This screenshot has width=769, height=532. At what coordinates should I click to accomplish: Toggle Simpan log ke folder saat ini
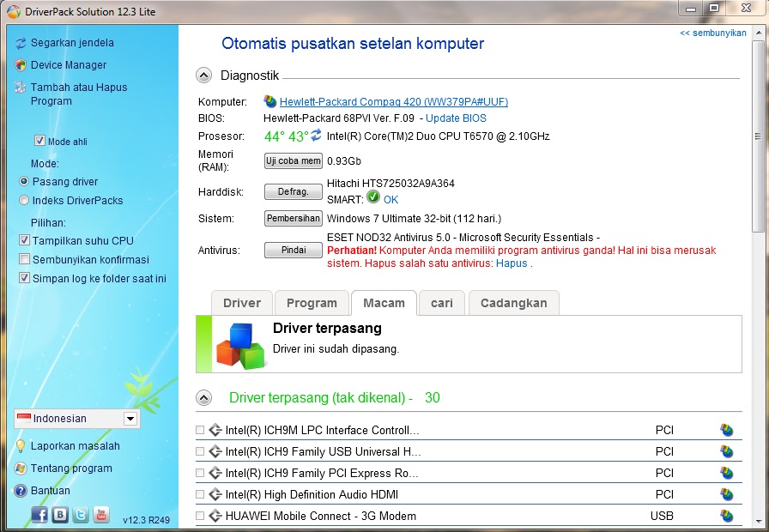pyautogui.click(x=24, y=278)
